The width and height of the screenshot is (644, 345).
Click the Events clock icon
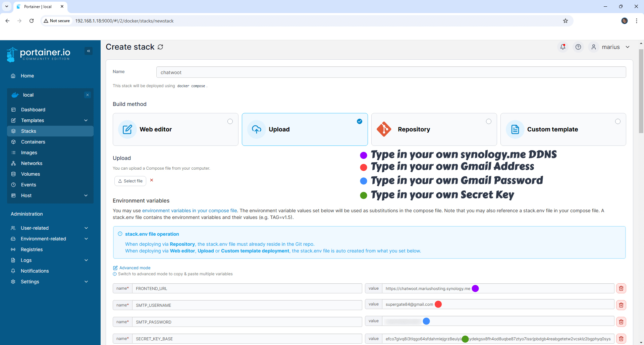click(x=13, y=185)
